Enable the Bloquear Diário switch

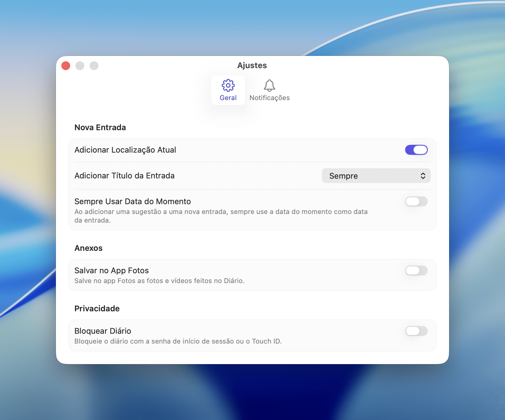coord(416,331)
